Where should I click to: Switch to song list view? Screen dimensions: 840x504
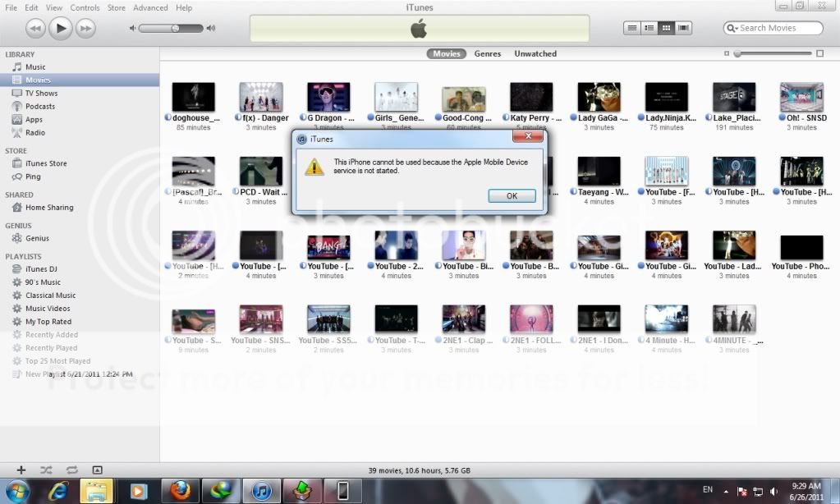pos(631,28)
